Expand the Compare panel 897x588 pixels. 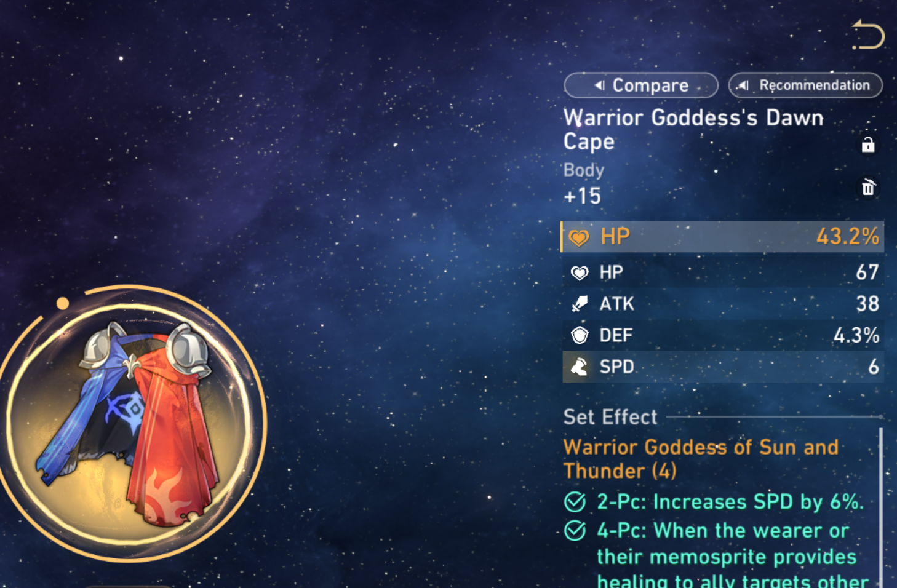640,85
